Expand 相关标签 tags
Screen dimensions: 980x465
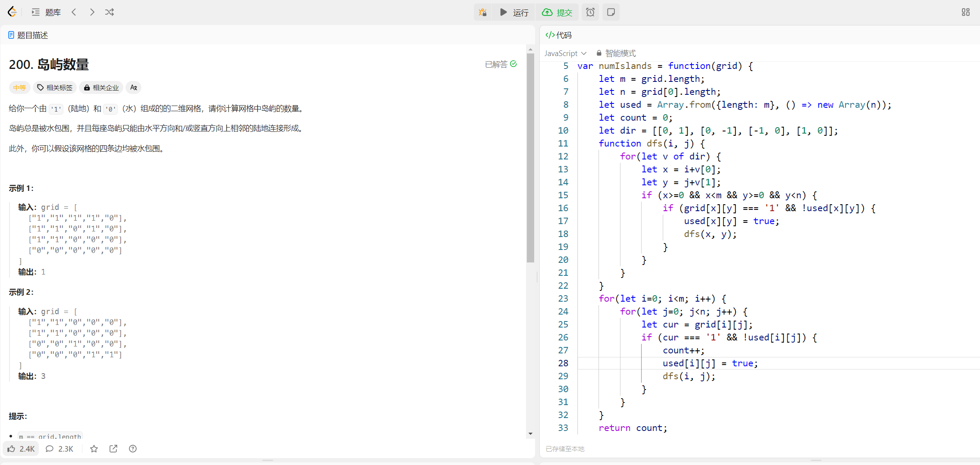pos(55,87)
